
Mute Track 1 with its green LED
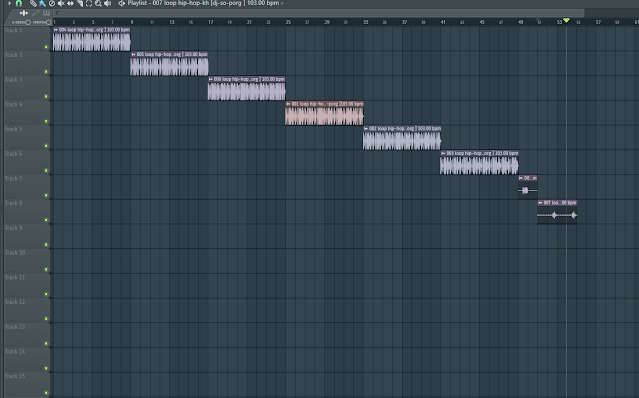coord(46,47)
